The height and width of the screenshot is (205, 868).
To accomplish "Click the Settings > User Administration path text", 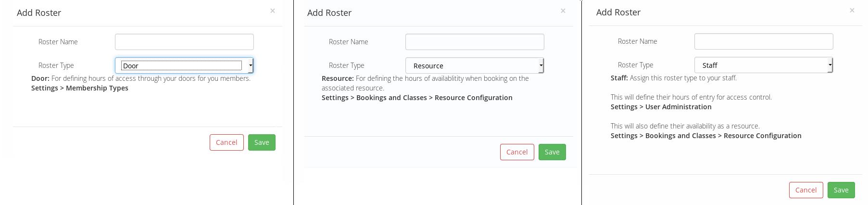I will pyautogui.click(x=661, y=107).
